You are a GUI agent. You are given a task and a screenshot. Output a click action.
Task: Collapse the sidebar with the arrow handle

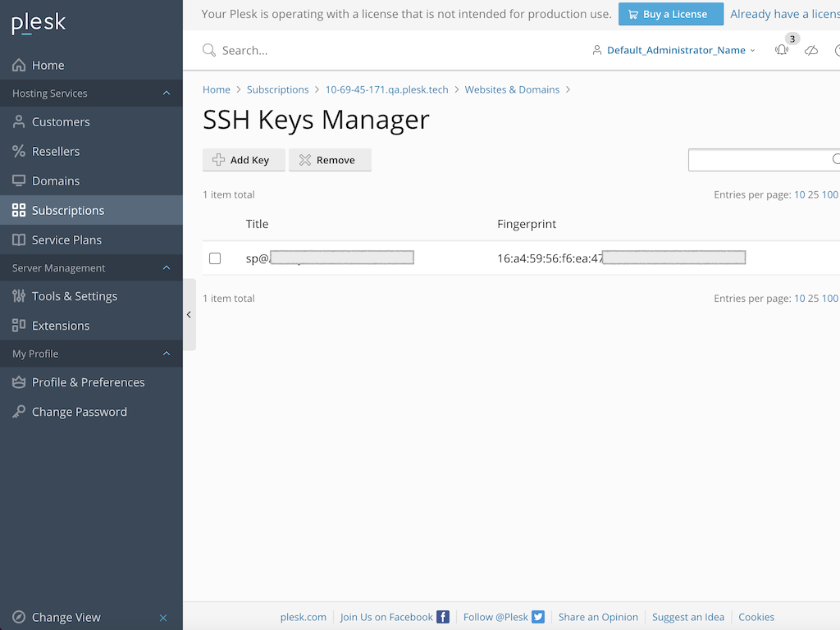coord(189,313)
